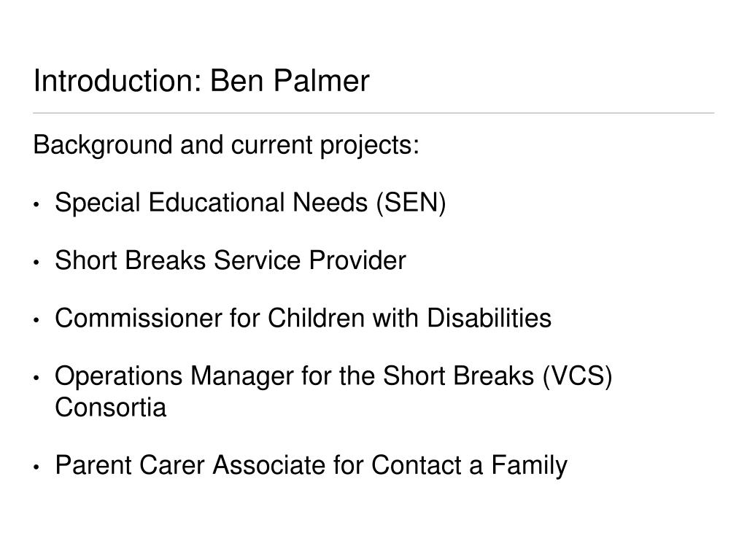
Task: Click Short Breaks Service Provider bullet text
Action: 230,260
